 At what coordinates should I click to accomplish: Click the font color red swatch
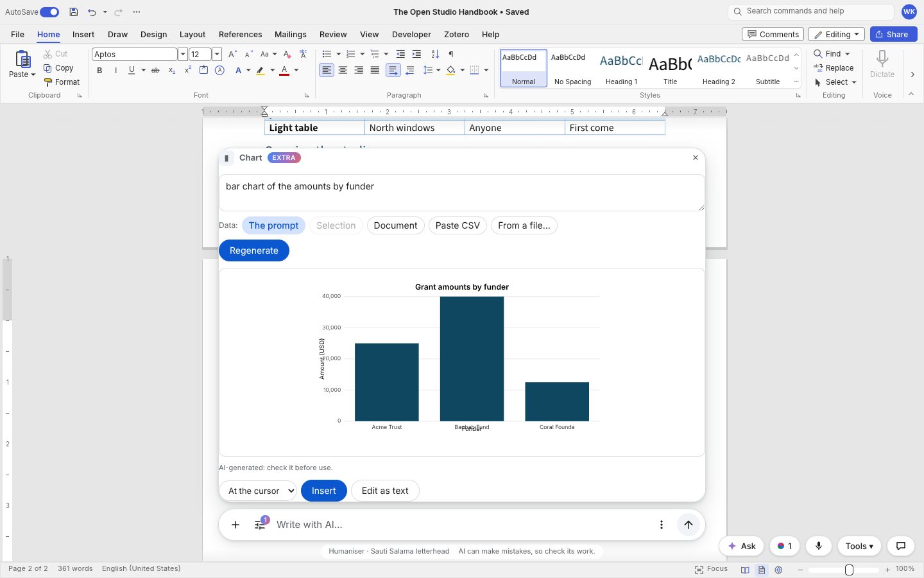pyautogui.click(x=284, y=70)
